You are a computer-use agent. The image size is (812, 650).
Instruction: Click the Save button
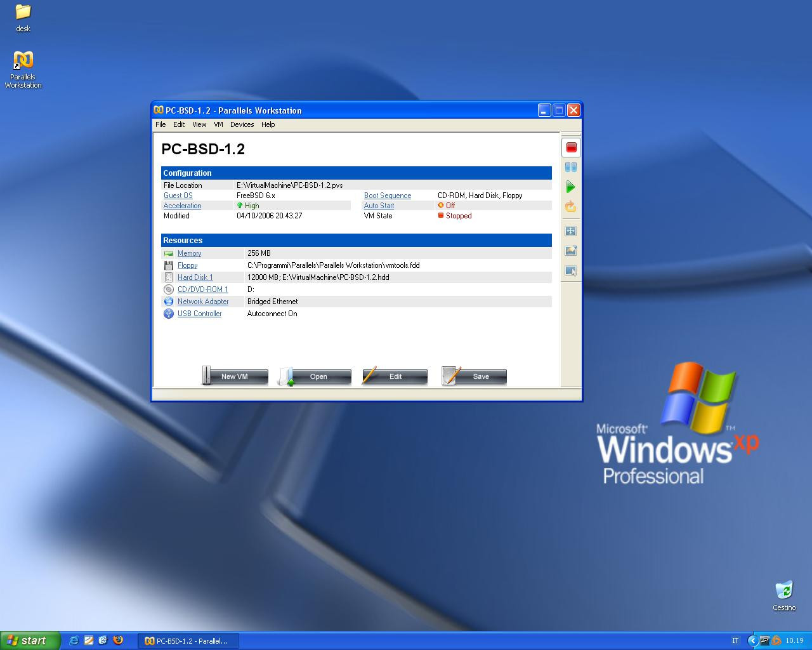click(474, 376)
